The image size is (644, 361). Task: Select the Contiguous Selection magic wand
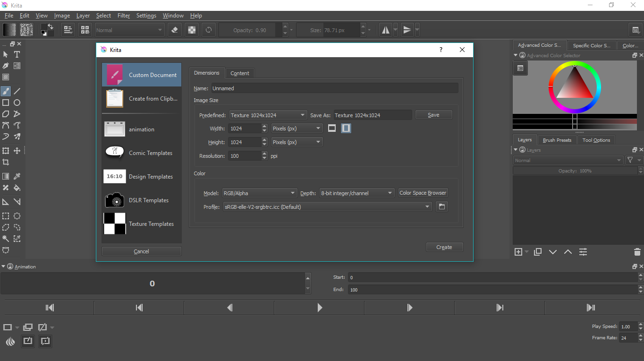[x=6, y=239]
